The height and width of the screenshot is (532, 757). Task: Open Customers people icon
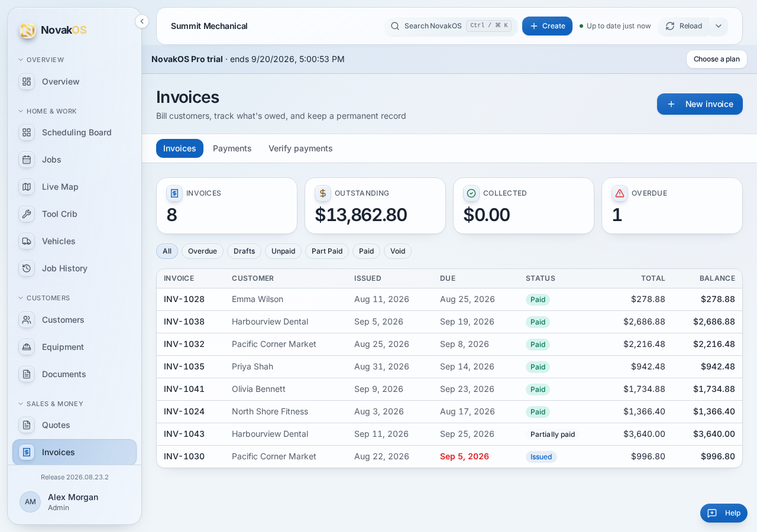click(x=27, y=320)
